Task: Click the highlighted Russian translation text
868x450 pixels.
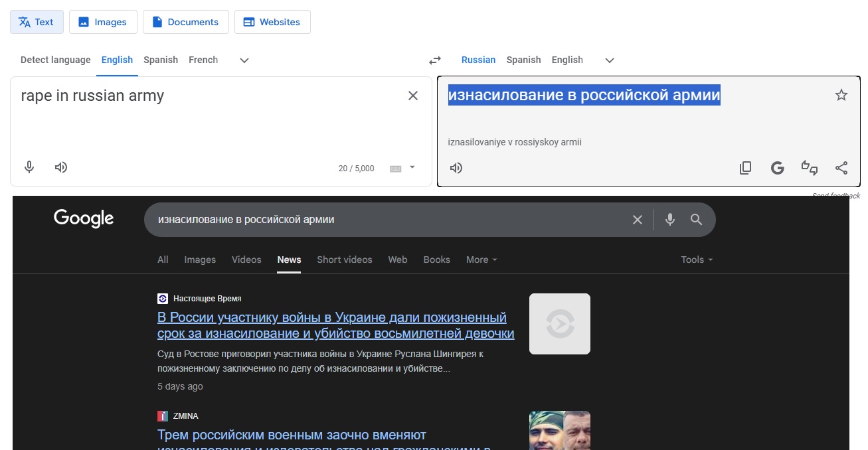Action: [x=584, y=95]
